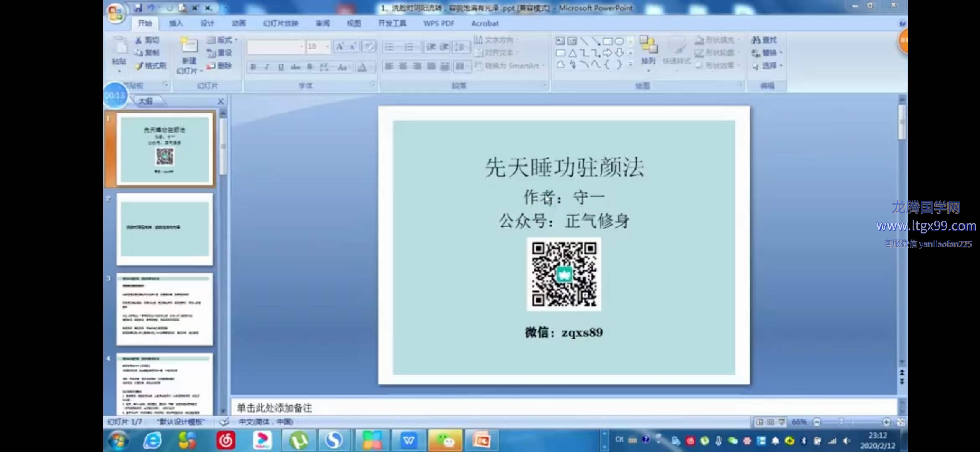Click Delete (删除) slide button
The width and height of the screenshot is (980, 452).
(x=220, y=66)
